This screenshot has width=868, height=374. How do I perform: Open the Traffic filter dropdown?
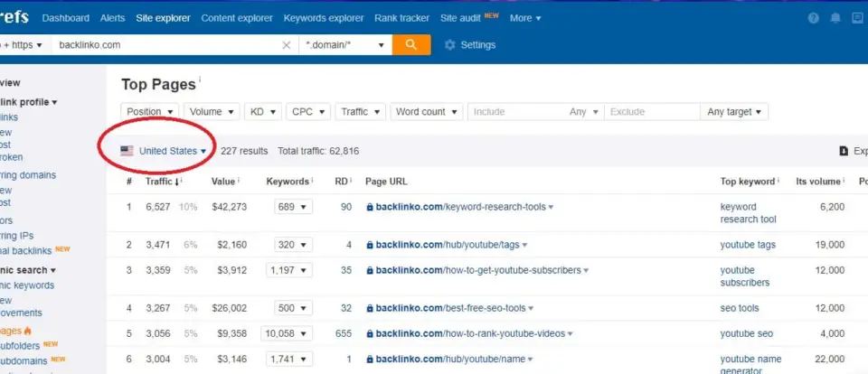[361, 112]
